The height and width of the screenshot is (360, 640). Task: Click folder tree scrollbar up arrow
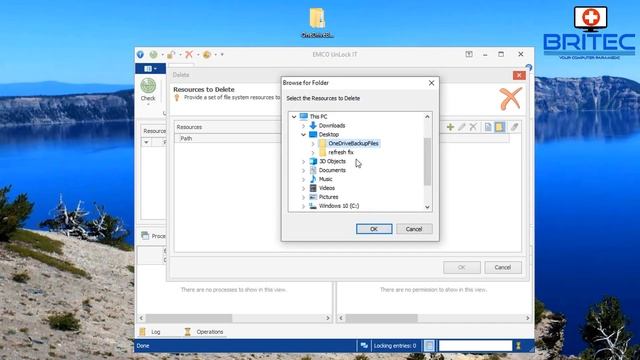(x=427, y=117)
